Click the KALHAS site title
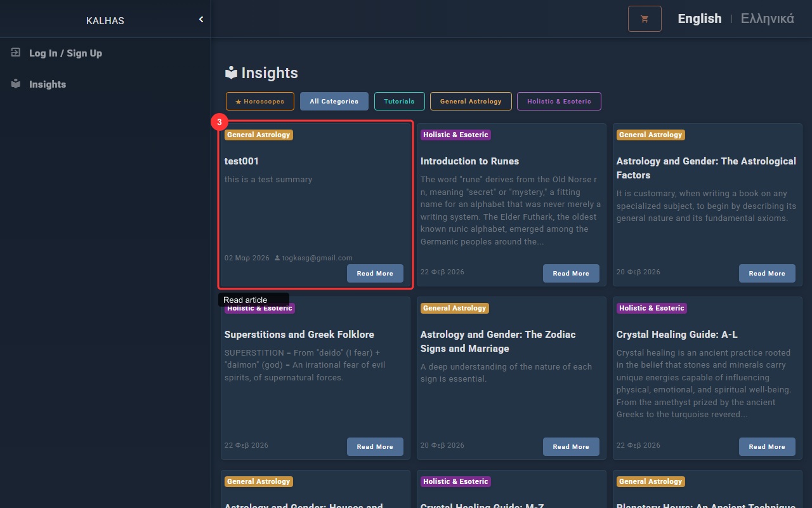This screenshot has height=508, width=812. click(105, 21)
